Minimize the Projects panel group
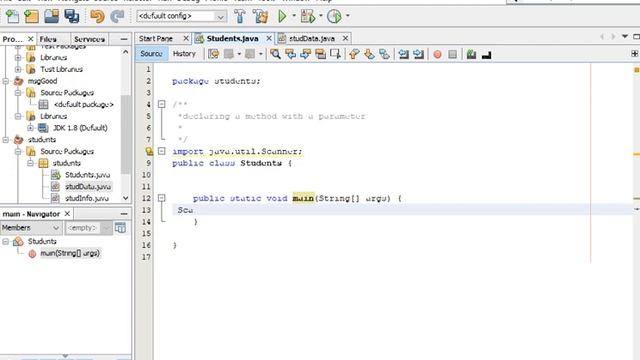640x360 pixels. click(x=124, y=39)
